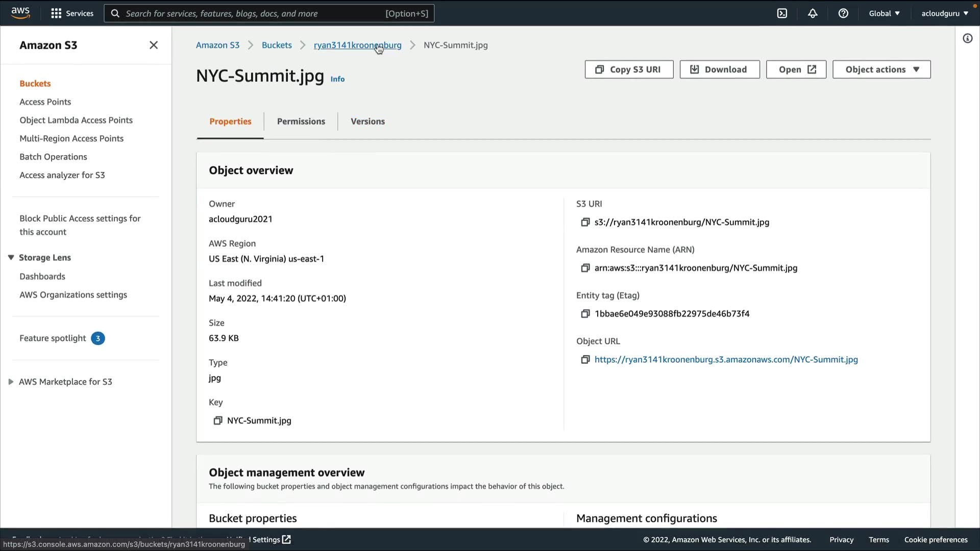Screen dimensions: 980x551
Task: Open the help question mark icon
Action: [x=843, y=14]
